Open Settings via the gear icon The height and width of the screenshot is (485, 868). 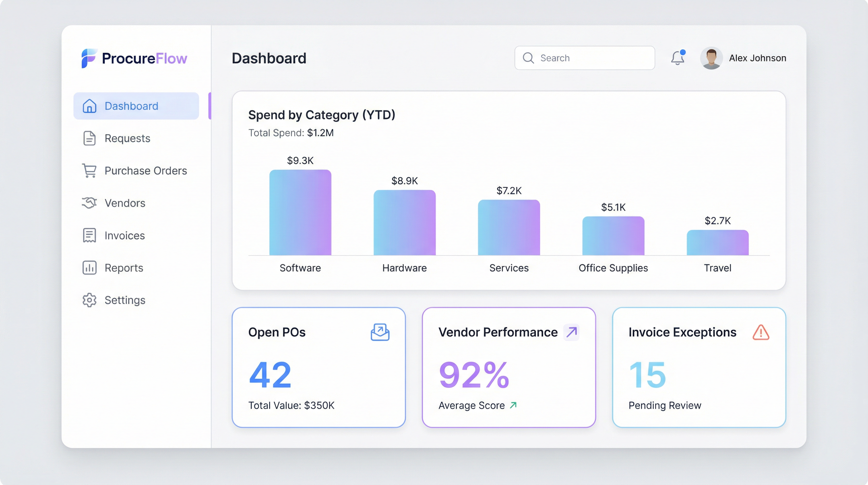[89, 300]
